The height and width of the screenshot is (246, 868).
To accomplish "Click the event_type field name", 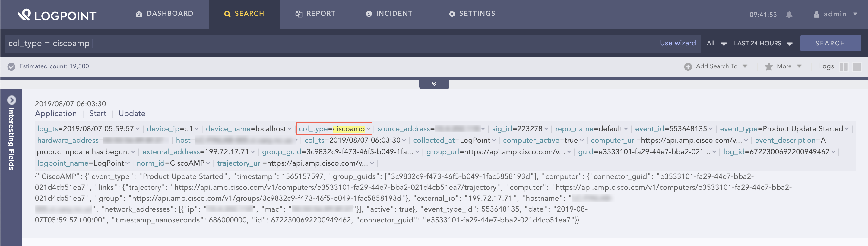I will pyautogui.click(x=739, y=129).
